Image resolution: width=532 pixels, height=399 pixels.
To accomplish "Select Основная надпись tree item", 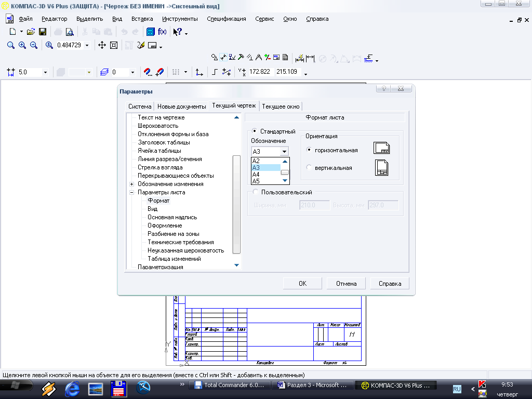I will [172, 217].
